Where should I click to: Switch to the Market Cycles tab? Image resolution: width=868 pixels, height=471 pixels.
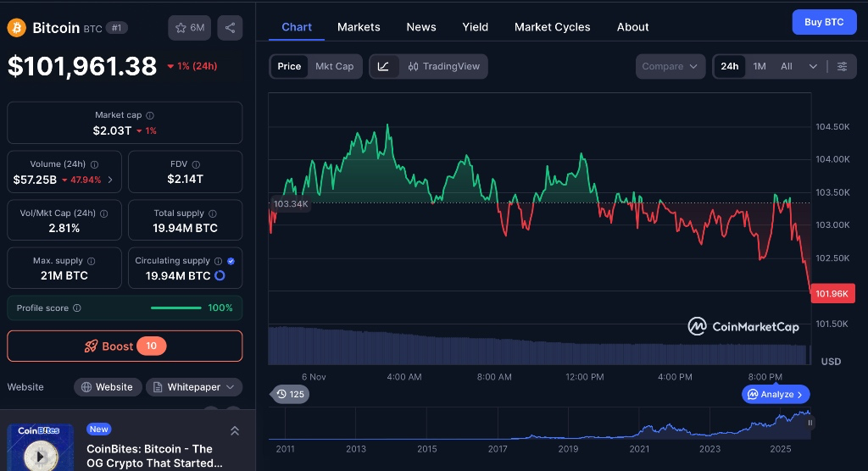552,27
